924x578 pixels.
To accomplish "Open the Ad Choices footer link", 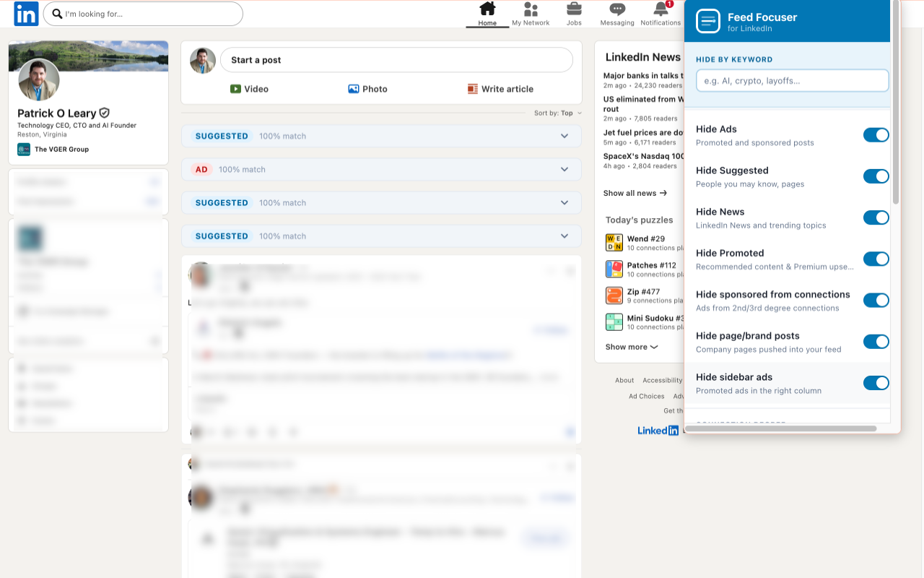I will [x=646, y=396].
